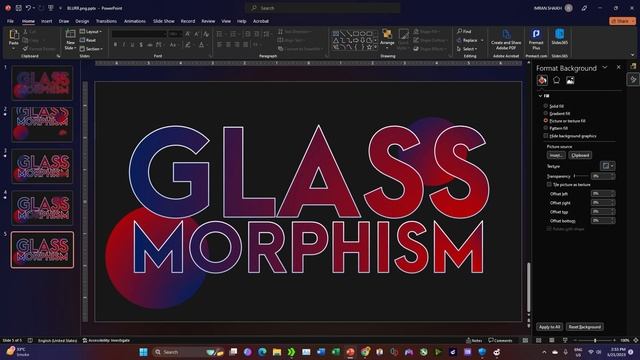Click the Find magnifier in Editing group
The height and width of the screenshot is (360, 640).
[x=460, y=31]
